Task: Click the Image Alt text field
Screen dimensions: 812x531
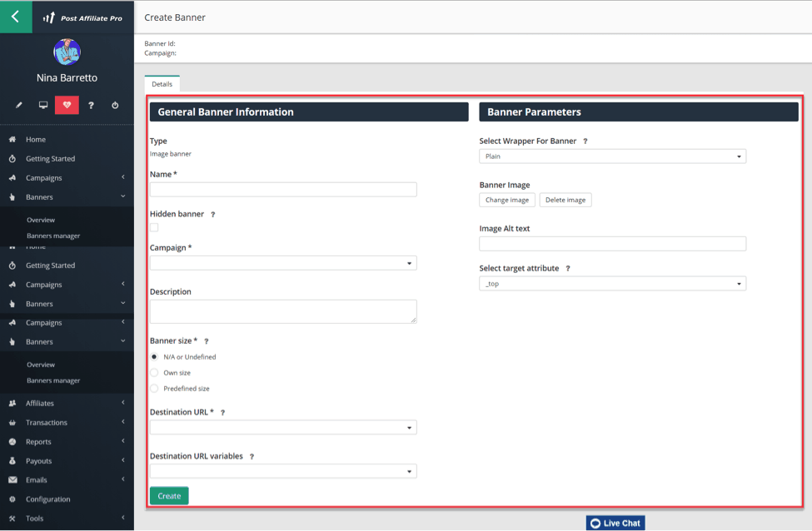Action: [613, 244]
